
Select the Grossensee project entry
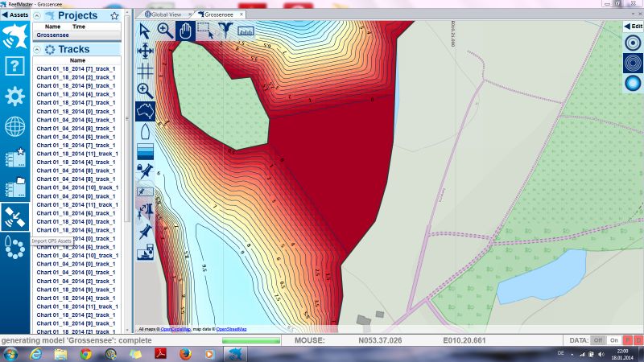(x=52, y=35)
